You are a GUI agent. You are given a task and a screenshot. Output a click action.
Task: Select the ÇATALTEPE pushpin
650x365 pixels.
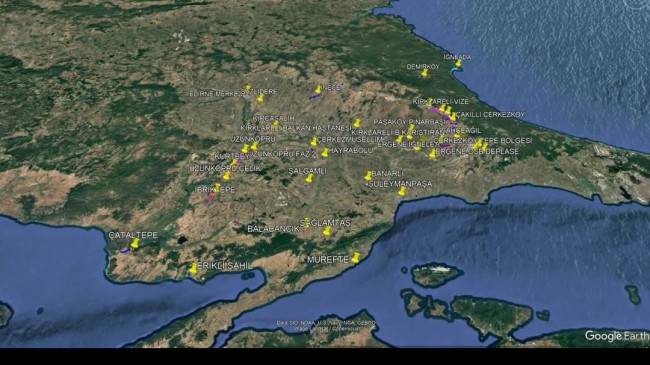click(x=135, y=243)
